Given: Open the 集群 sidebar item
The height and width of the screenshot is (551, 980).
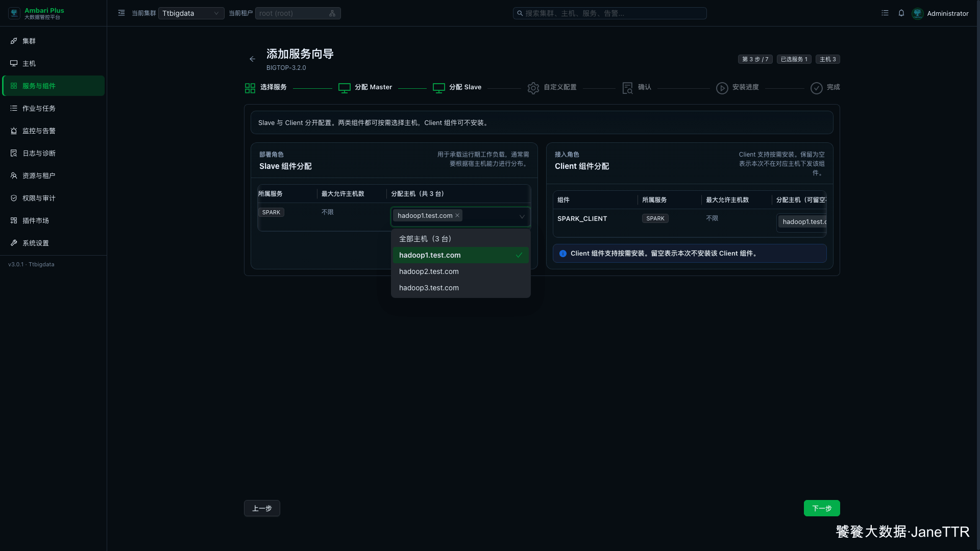Looking at the screenshot, I should (x=54, y=41).
